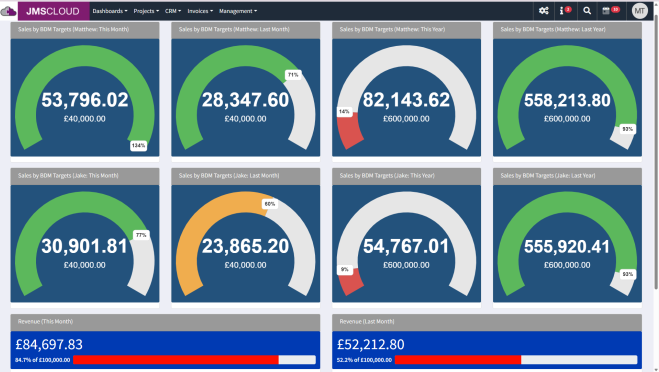Open the settings gears icon
Viewport: 659px width, 372px height.
click(543, 11)
